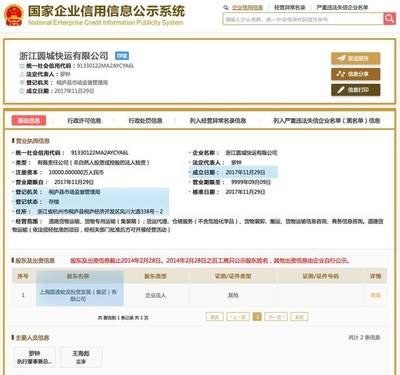Select the red 基础信息 tab

(x=29, y=120)
